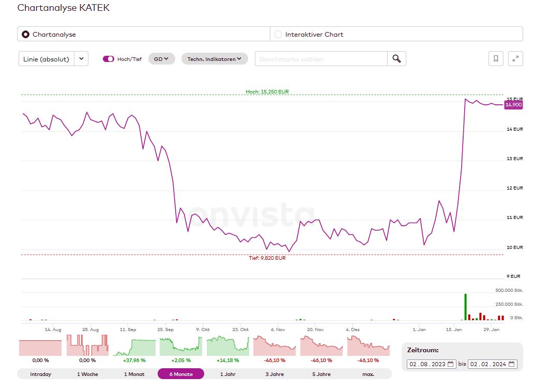
Task: Switch to the max. time period tab
Action: click(368, 373)
